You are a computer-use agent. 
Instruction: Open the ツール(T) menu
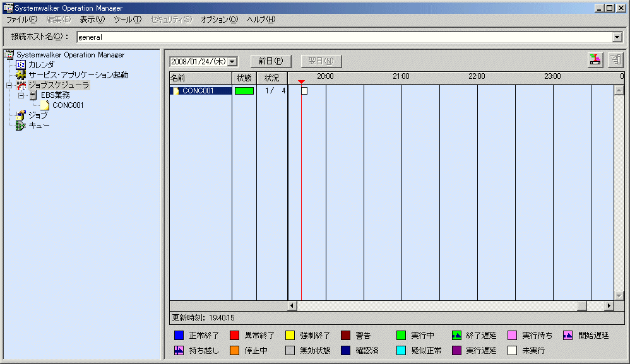click(128, 20)
